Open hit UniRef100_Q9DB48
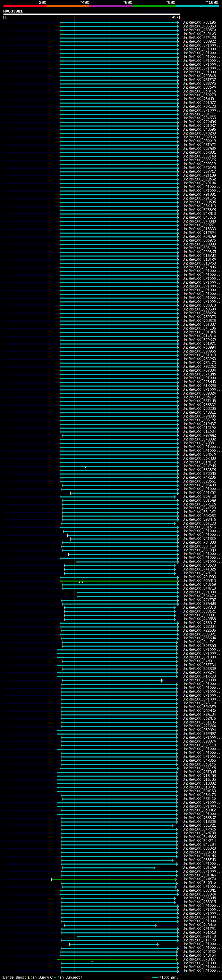Image resolution: width=222 pixels, height=980 pixels. coord(199,76)
